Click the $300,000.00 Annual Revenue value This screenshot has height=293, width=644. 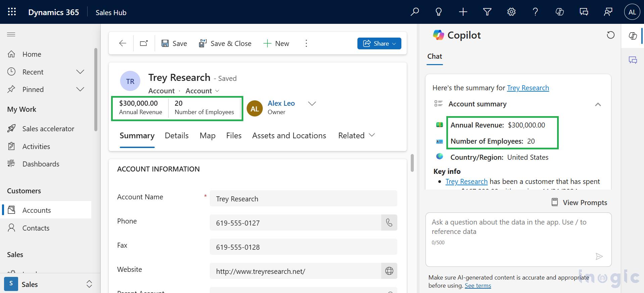click(x=138, y=103)
